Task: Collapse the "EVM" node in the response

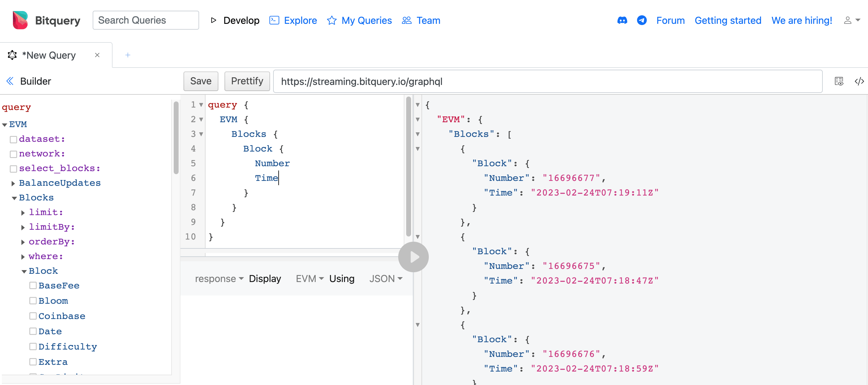Action: click(417, 119)
